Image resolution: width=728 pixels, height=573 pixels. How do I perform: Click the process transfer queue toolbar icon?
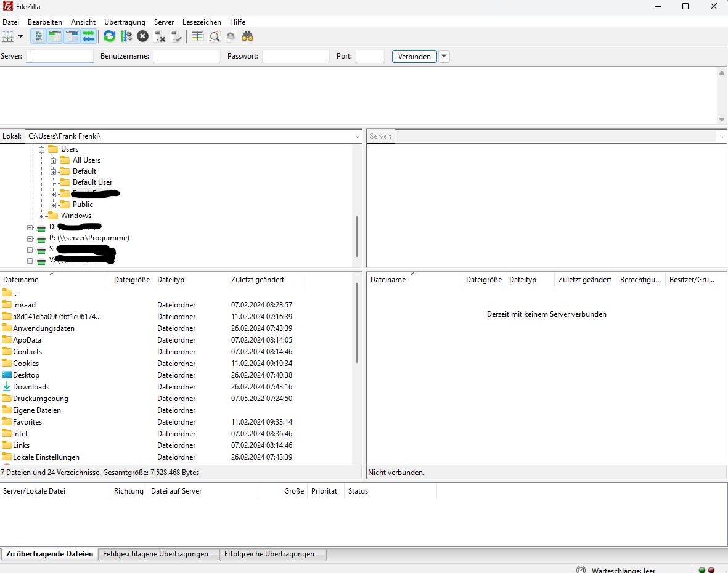pyautogui.click(x=126, y=36)
